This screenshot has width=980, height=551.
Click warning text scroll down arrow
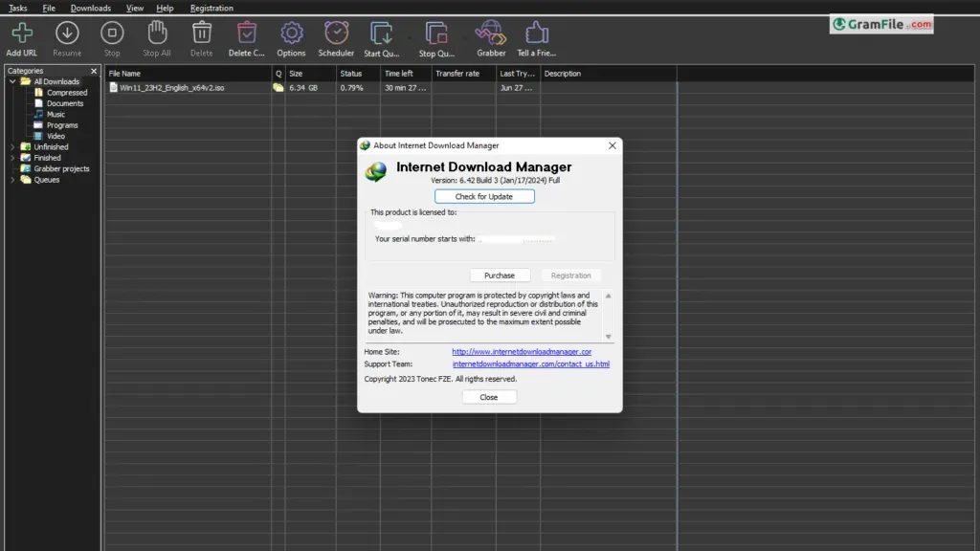pyautogui.click(x=608, y=337)
